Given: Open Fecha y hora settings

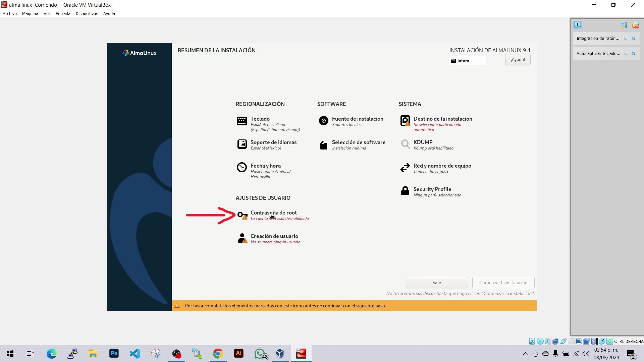Looking at the screenshot, I should tap(264, 171).
